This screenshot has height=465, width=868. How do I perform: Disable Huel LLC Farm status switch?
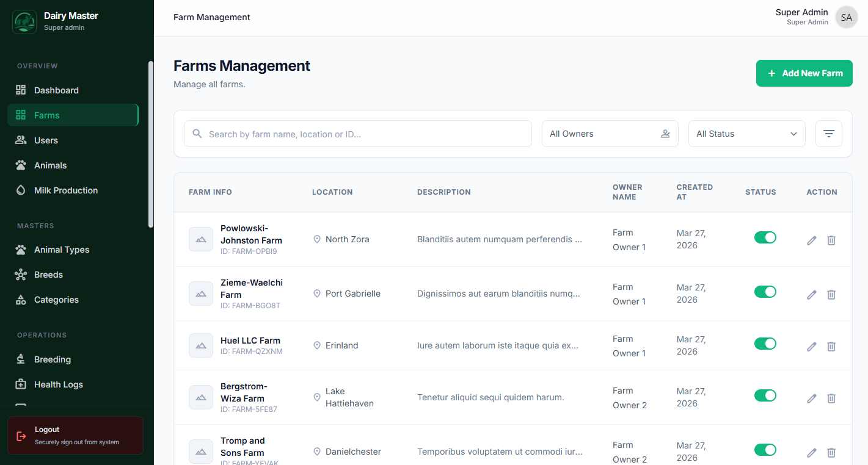coord(765,344)
